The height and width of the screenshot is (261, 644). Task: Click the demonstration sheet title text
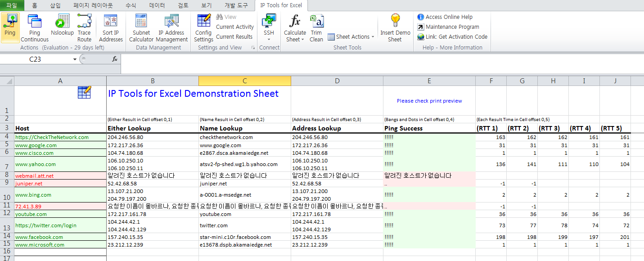point(193,94)
